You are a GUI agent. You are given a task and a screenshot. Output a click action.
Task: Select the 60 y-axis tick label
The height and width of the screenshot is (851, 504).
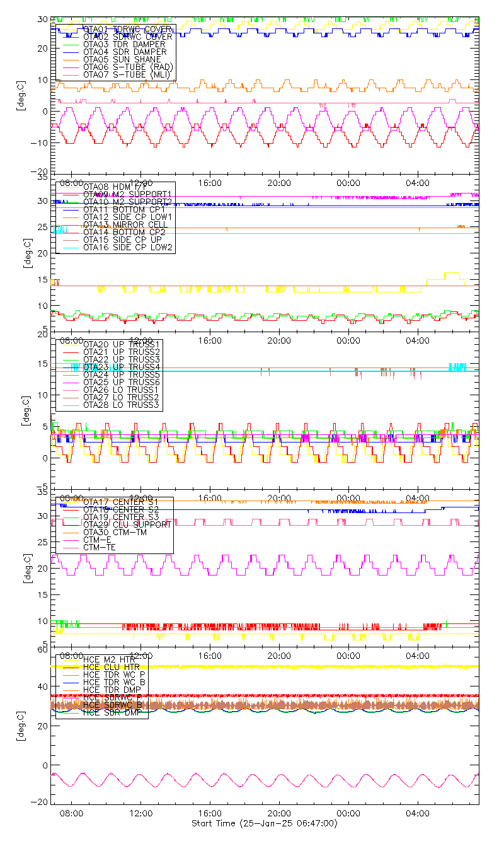coord(42,650)
